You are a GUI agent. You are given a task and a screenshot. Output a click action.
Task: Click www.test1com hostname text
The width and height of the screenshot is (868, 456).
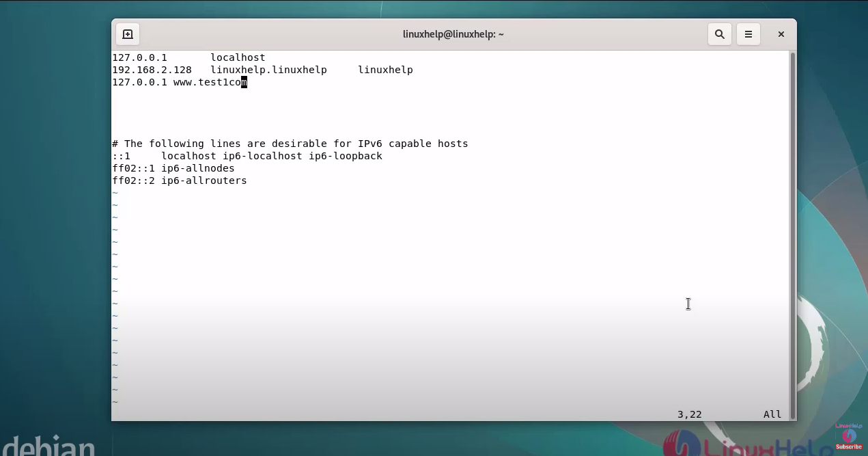point(210,82)
